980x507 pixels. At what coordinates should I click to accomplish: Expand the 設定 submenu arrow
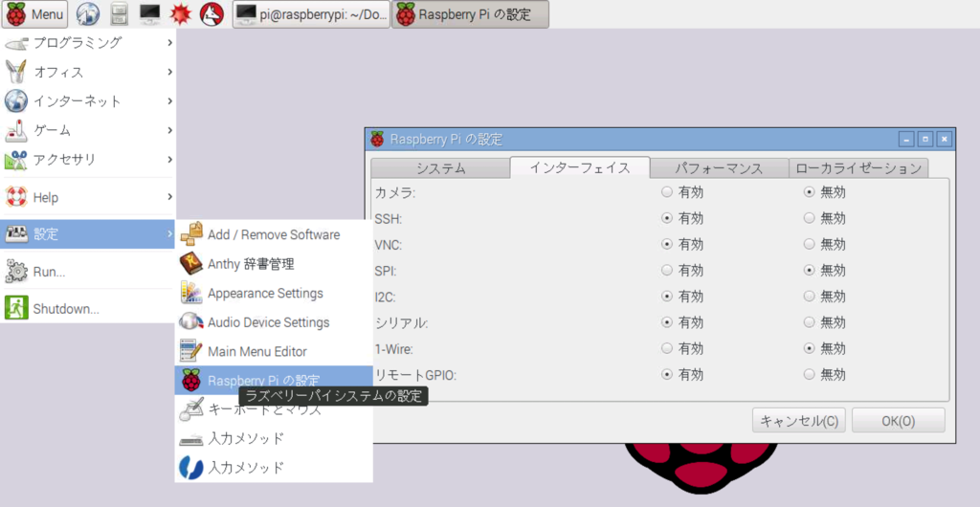point(169,234)
